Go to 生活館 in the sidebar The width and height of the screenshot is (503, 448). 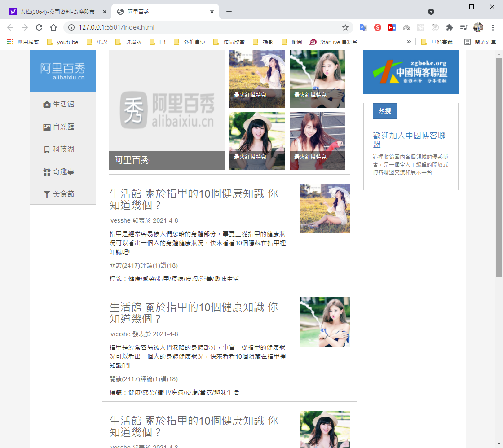tap(59, 105)
